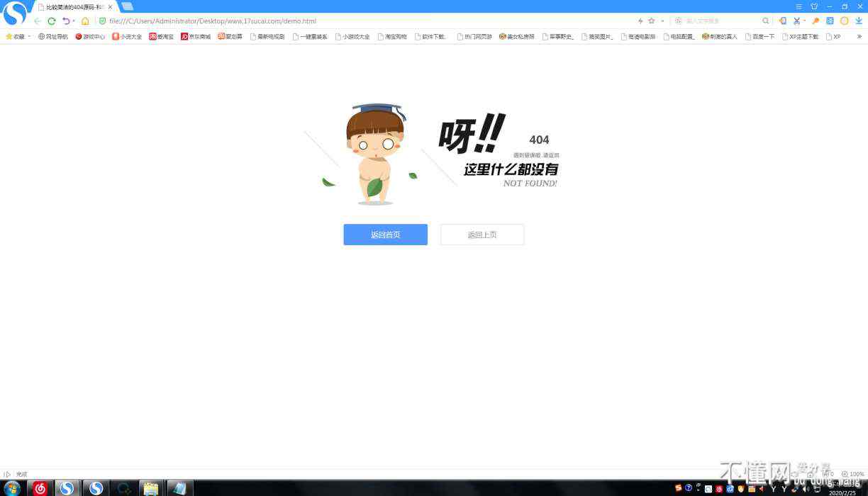The height and width of the screenshot is (496, 868).
Task: Expand more bookmarks with the double chevron
Action: click(x=859, y=37)
